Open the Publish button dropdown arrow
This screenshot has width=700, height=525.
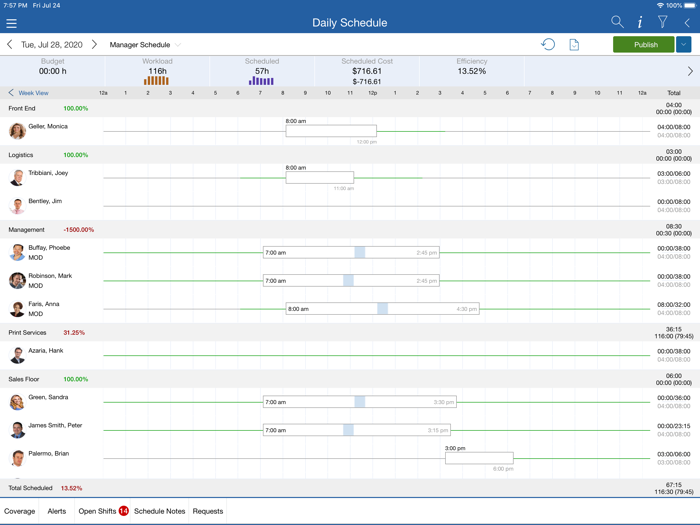pyautogui.click(x=684, y=45)
